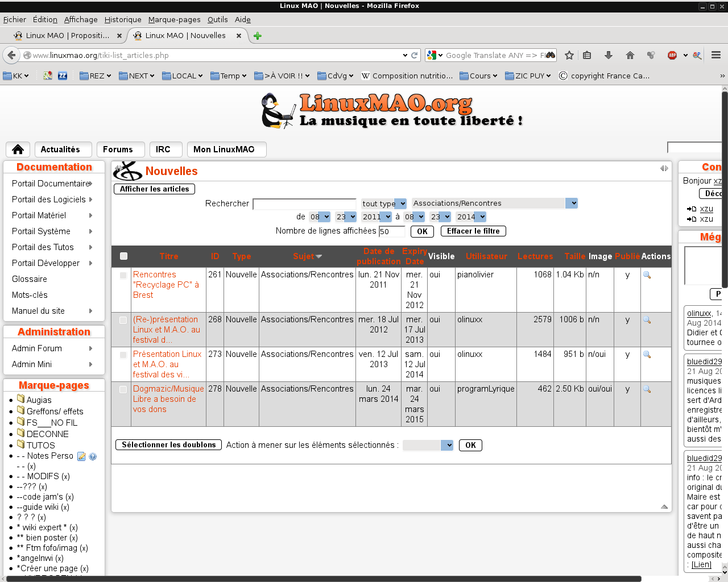The height and width of the screenshot is (582, 728).
Task: Check the box for Rencontres Recyclage PC row
Action: (x=123, y=276)
